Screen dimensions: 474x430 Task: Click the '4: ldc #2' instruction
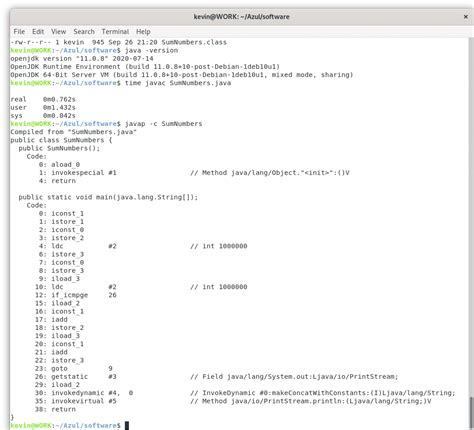pos(77,246)
